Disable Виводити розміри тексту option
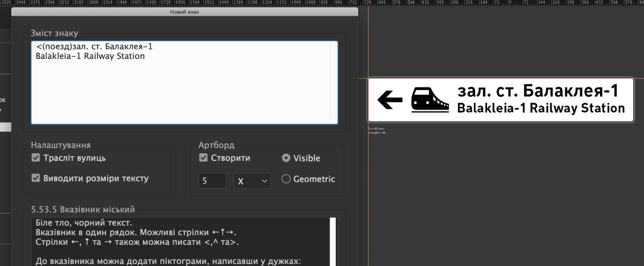This screenshot has height=266, width=644. 36,178
